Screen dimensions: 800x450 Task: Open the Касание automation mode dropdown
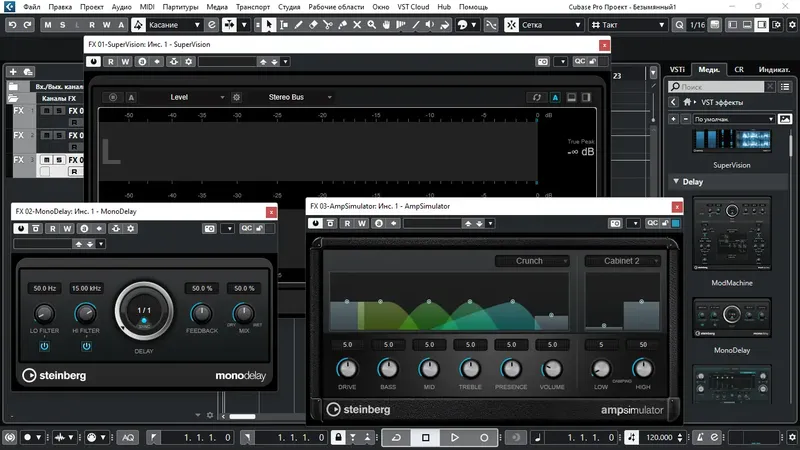coord(174,24)
